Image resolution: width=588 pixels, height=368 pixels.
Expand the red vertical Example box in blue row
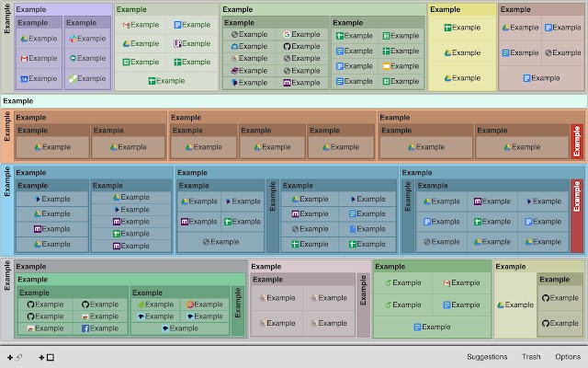click(x=577, y=216)
